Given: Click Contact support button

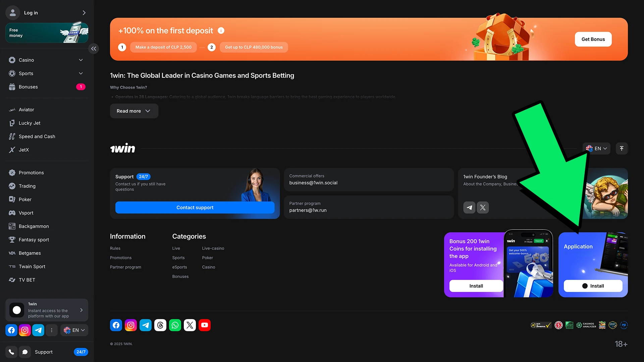Looking at the screenshot, I should tap(195, 207).
